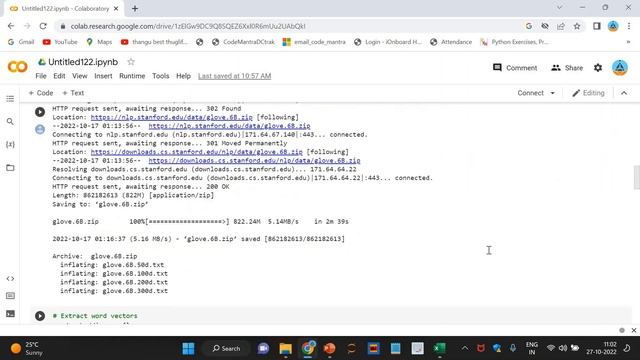Share this page icon in address bar

click(561, 26)
